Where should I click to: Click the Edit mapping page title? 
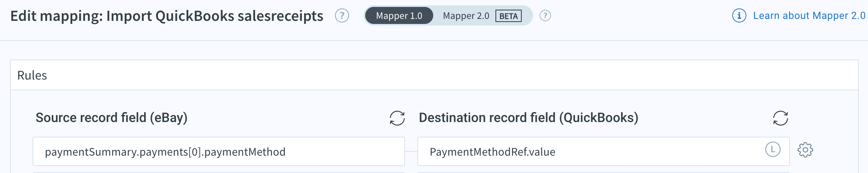[167, 16]
